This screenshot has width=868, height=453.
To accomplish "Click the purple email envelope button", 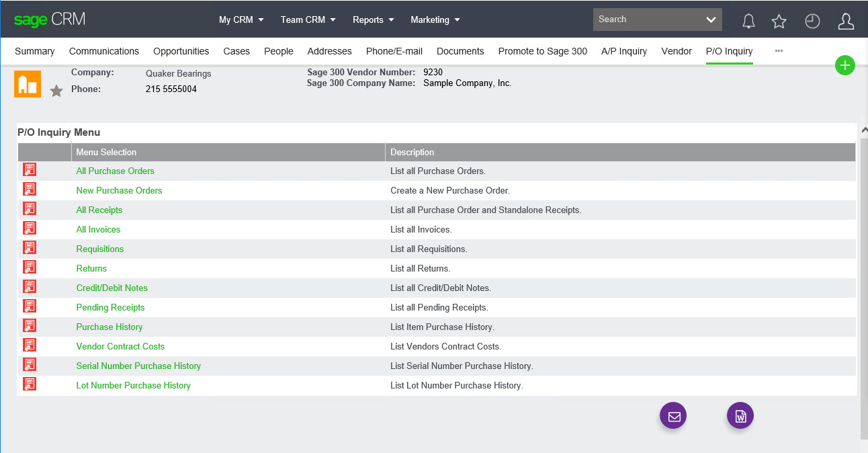I will coord(673,416).
